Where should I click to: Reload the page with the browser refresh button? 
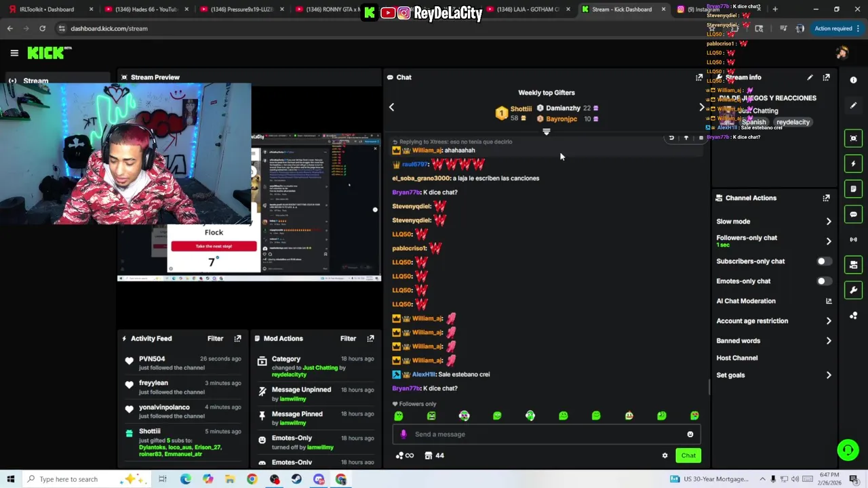[x=42, y=28]
